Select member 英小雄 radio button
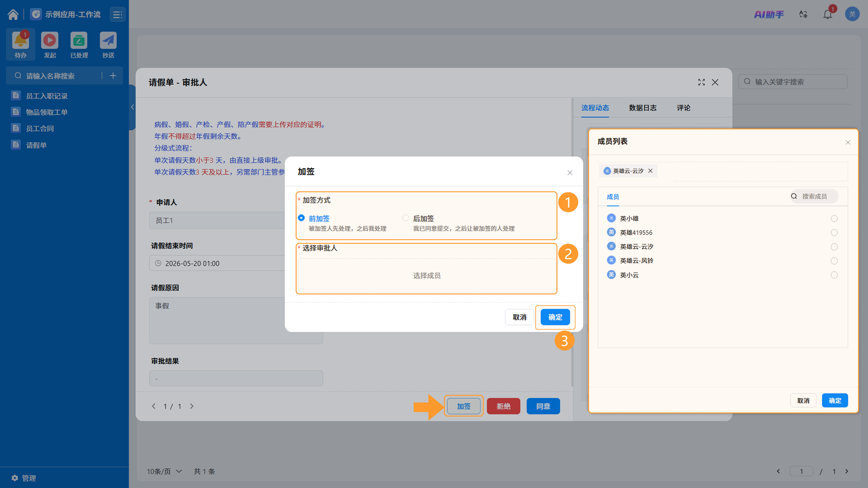The height and width of the screenshot is (488, 868). (834, 218)
